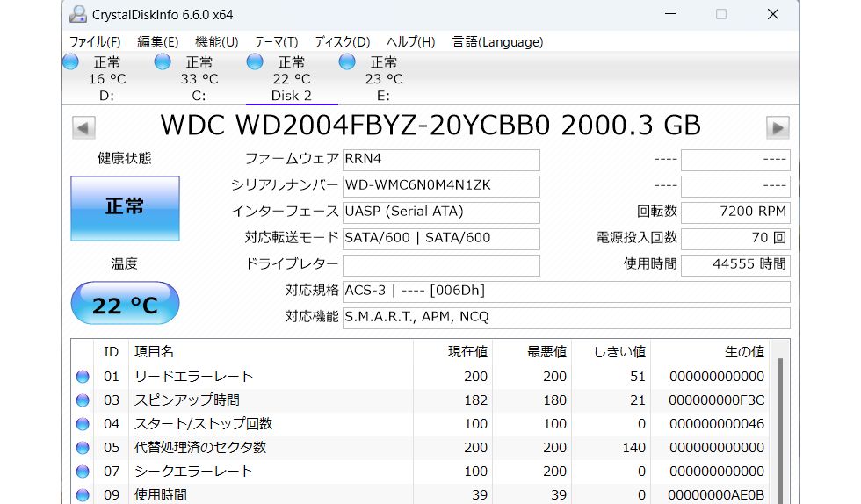Open the ファイル(F) menu
861x504 pixels.
pos(95,41)
